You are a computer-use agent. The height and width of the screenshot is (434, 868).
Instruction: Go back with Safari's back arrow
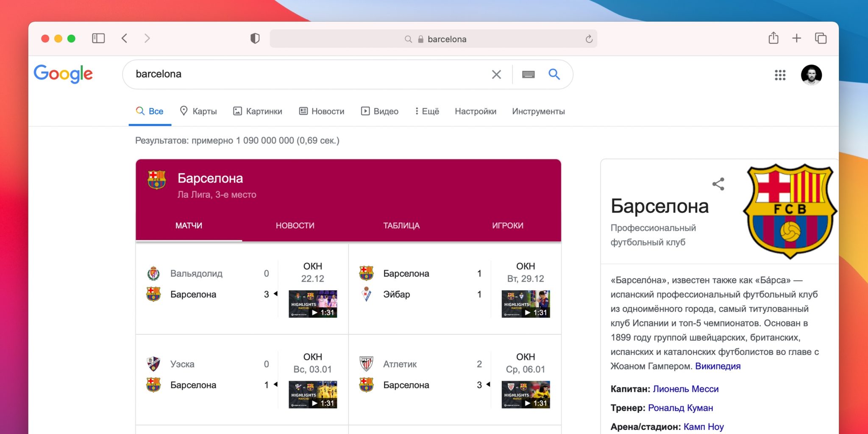124,39
